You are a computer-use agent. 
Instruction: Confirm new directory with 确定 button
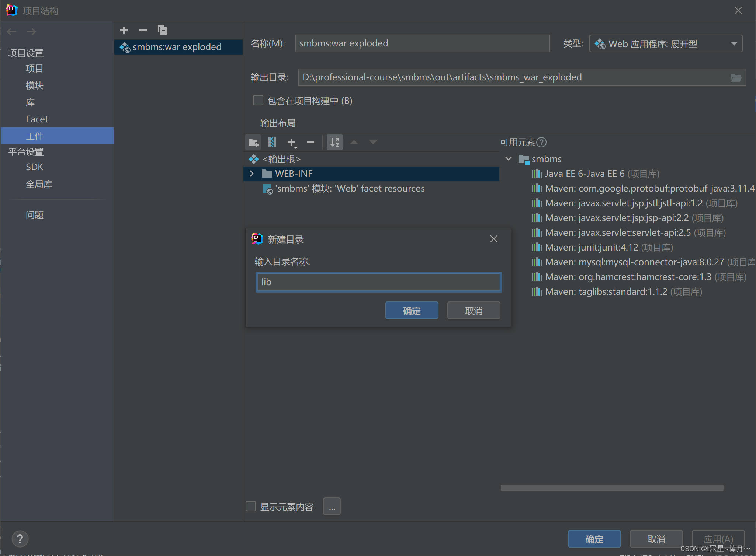pyautogui.click(x=412, y=311)
